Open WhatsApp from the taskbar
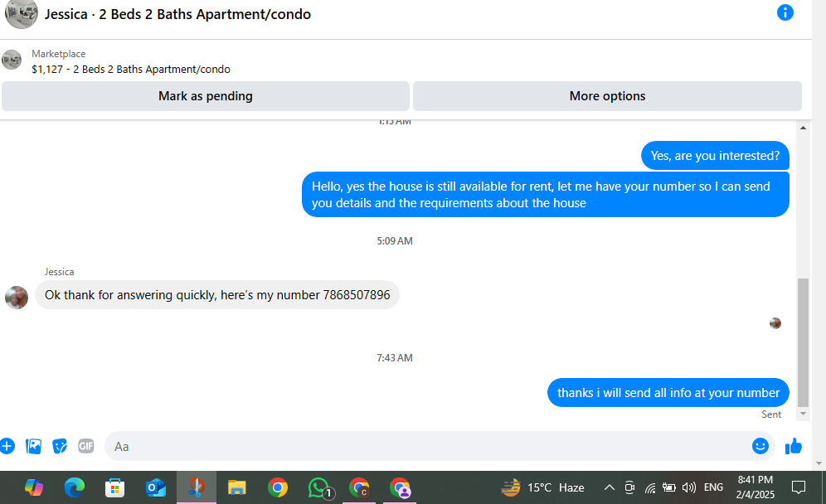This screenshot has height=504, width=826. point(319,487)
